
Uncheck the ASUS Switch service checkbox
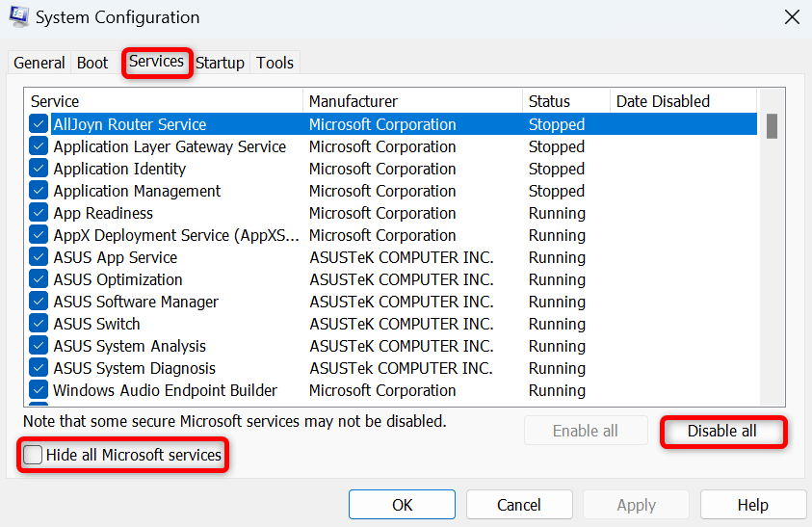(x=39, y=324)
